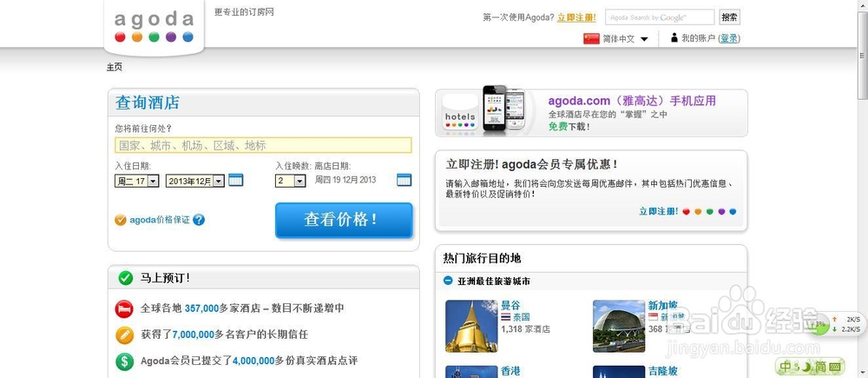
Task: Click the 立即注册! link in header
Action: point(576,17)
